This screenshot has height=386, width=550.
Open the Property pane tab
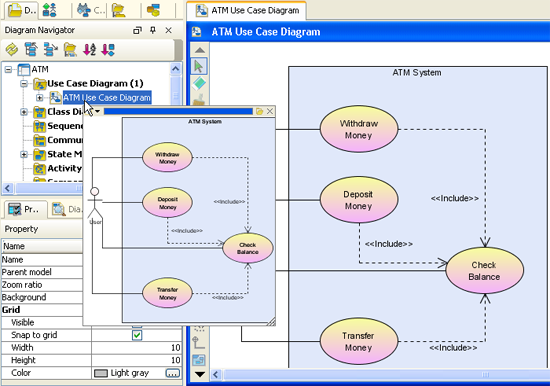click(24, 209)
